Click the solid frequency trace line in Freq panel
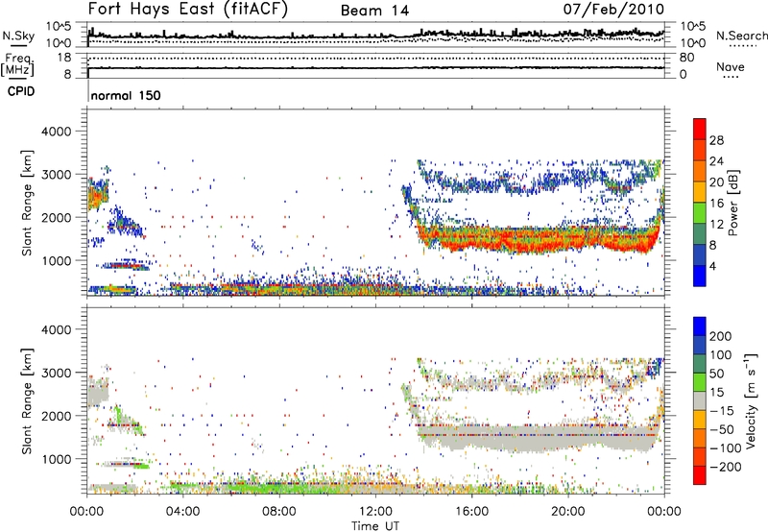 376,68
